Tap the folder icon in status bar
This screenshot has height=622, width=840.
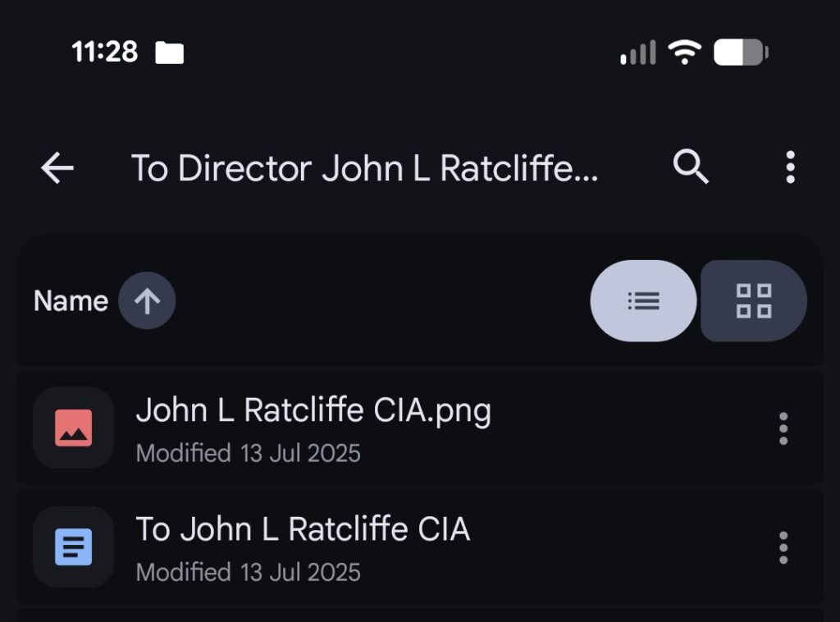(x=170, y=54)
